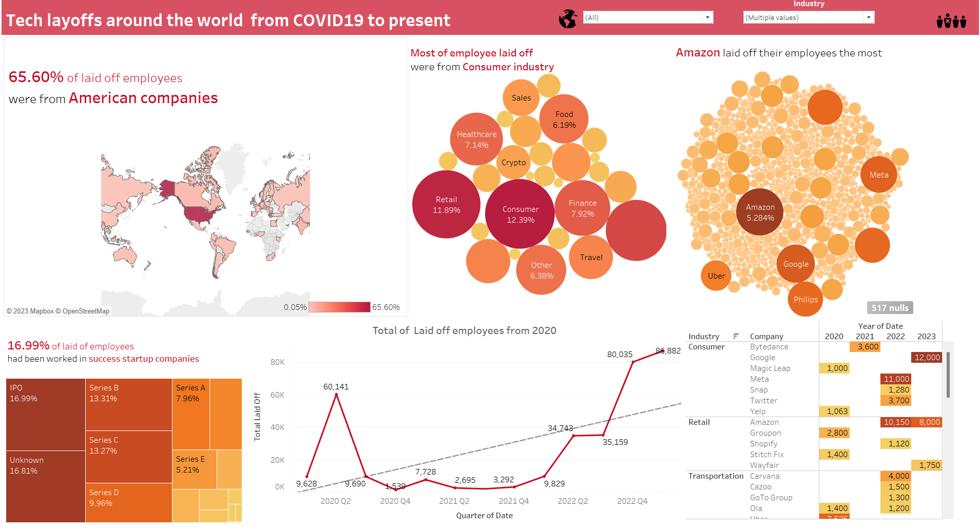The image size is (980, 529).
Task: Click the Google 12,000 cell in 2023
Action: 927,357
